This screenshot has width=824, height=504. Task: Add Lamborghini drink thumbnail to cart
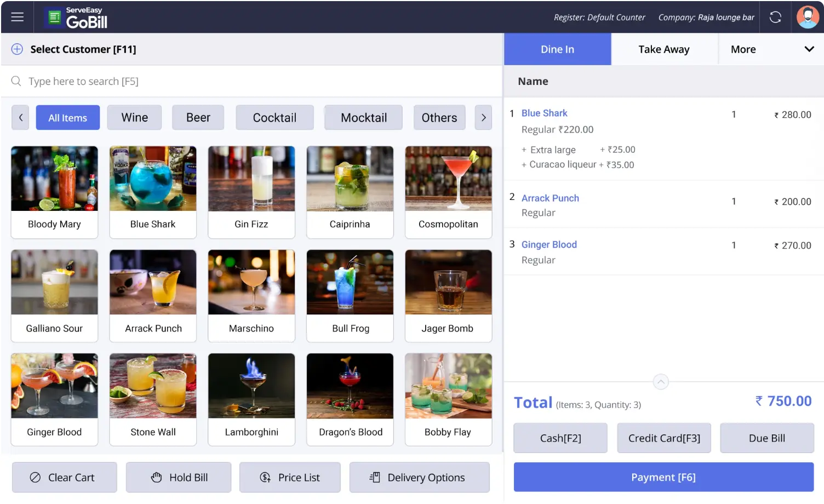251,386
